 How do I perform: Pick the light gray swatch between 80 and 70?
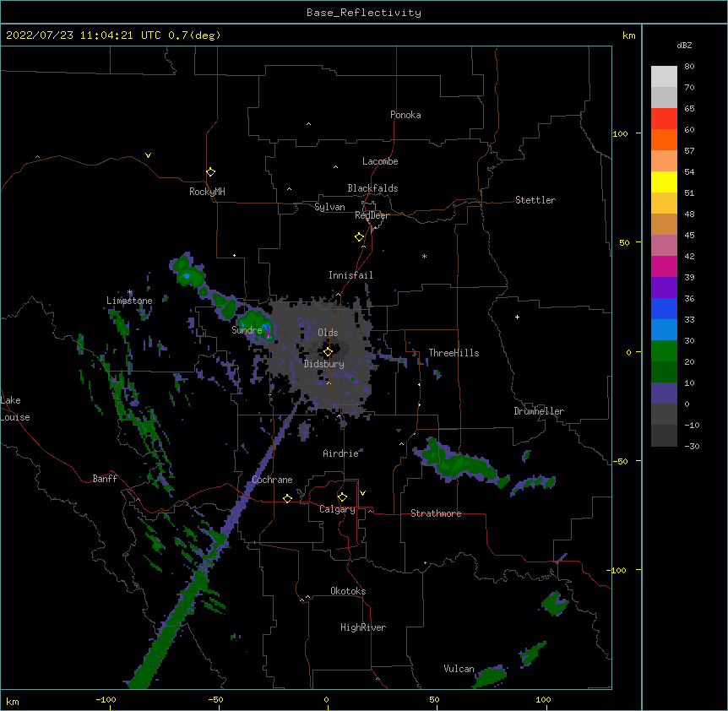(664, 77)
